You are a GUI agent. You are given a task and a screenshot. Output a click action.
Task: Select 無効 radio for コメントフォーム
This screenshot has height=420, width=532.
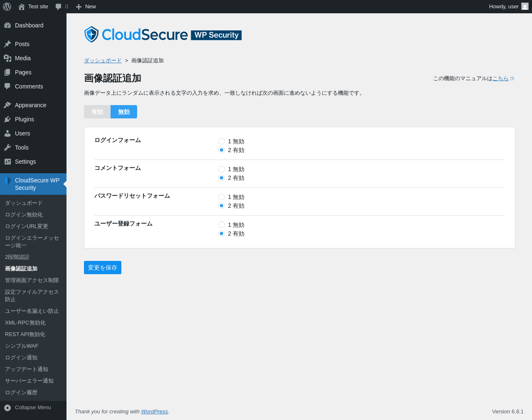pyautogui.click(x=222, y=169)
